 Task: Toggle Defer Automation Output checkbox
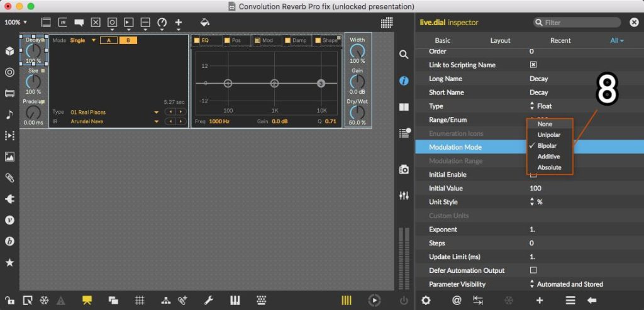pos(533,270)
